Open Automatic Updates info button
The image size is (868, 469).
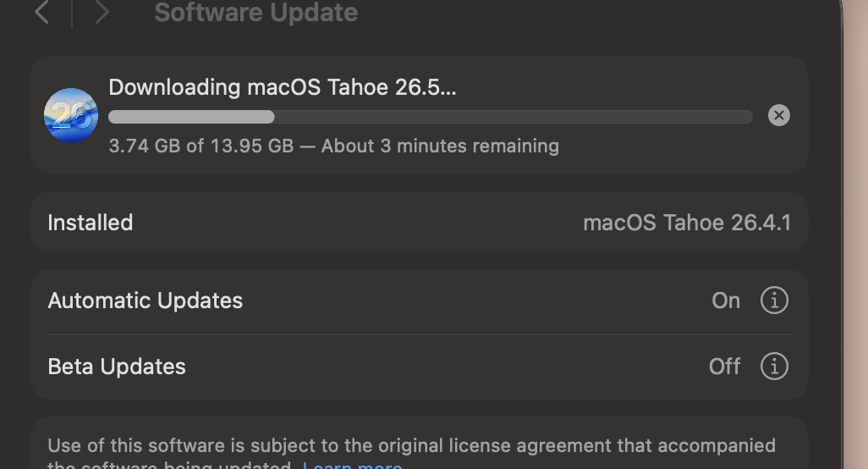tap(774, 301)
